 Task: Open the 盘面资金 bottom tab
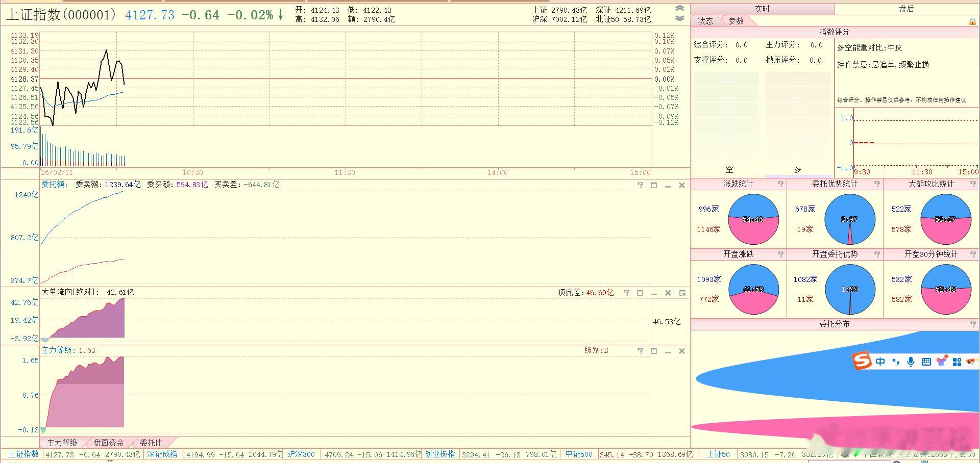click(x=109, y=443)
